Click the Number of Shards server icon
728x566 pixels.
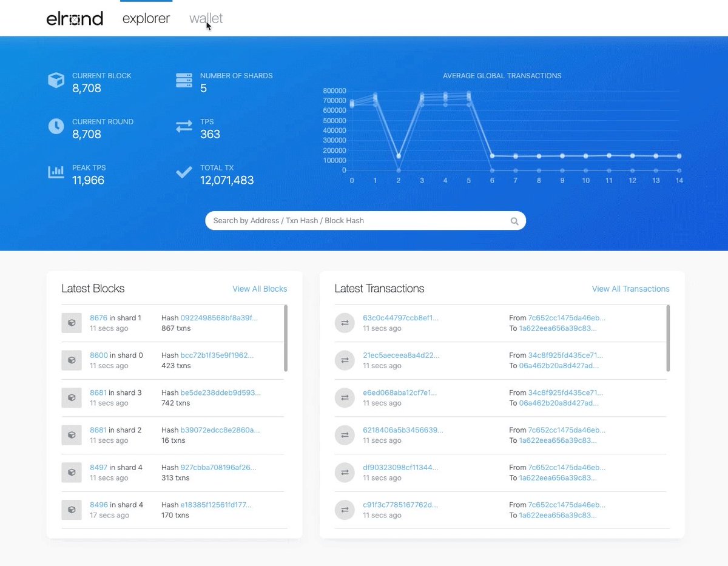(184, 80)
